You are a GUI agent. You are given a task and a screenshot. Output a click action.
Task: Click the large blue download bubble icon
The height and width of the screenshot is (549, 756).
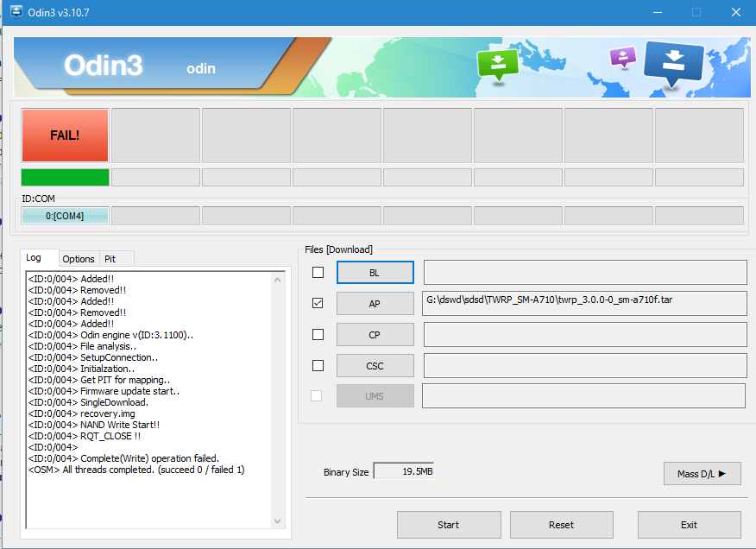(x=674, y=62)
